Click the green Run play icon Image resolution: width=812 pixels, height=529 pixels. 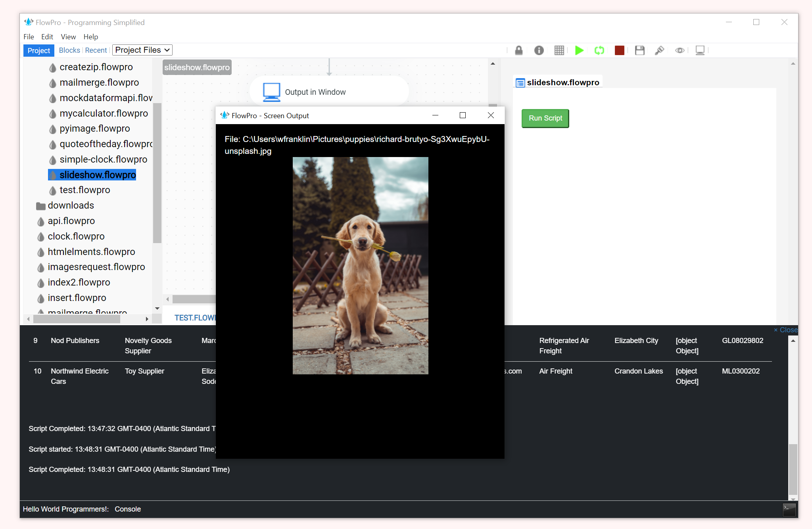(579, 50)
